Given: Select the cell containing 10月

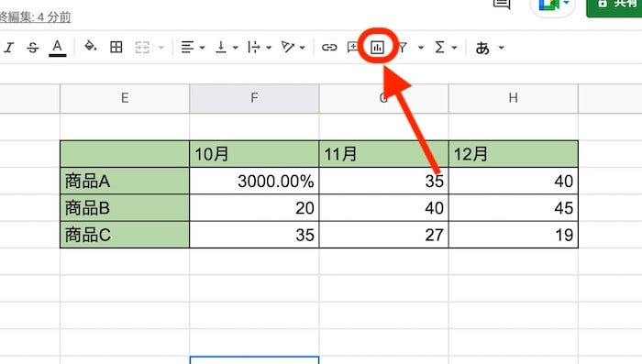Looking at the screenshot, I should click(x=254, y=154).
